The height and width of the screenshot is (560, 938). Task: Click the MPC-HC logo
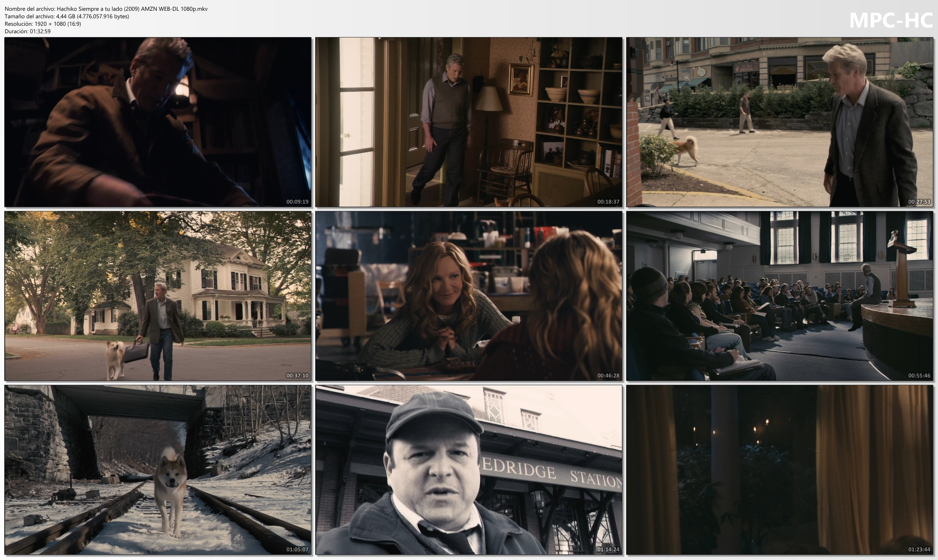891,21
